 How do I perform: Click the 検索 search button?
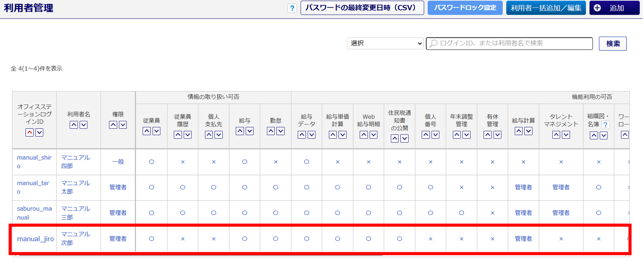pos(613,44)
